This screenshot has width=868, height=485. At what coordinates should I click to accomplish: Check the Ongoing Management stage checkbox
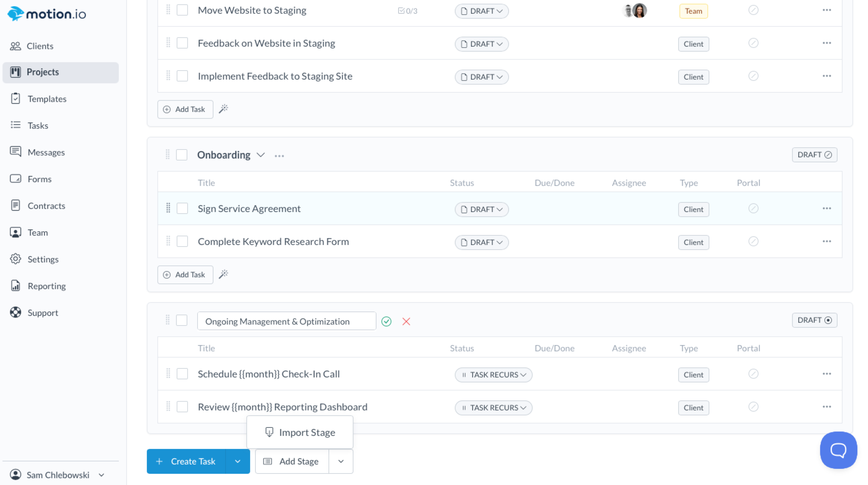click(x=182, y=320)
